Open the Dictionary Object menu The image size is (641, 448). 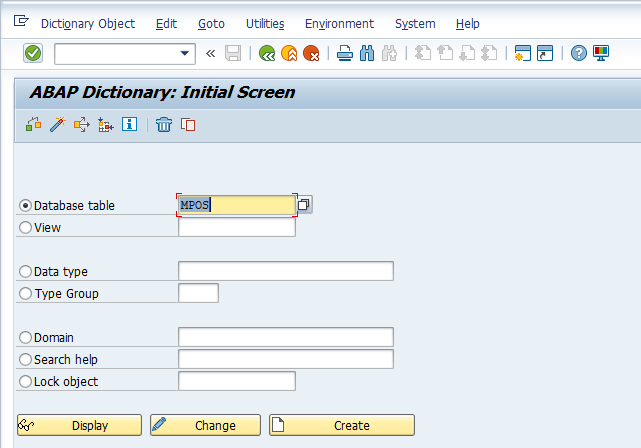[x=88, y=24]
